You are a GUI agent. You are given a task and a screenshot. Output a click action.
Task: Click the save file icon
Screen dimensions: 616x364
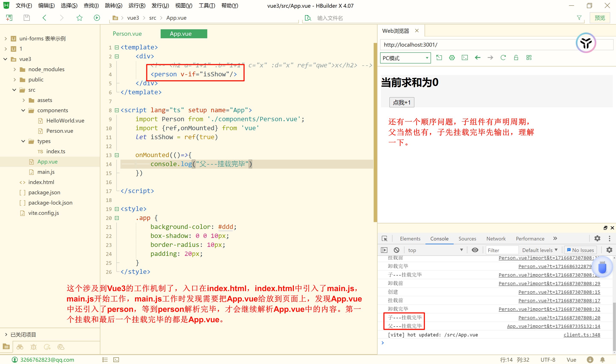pyautogui.click(x=27, y=18)
